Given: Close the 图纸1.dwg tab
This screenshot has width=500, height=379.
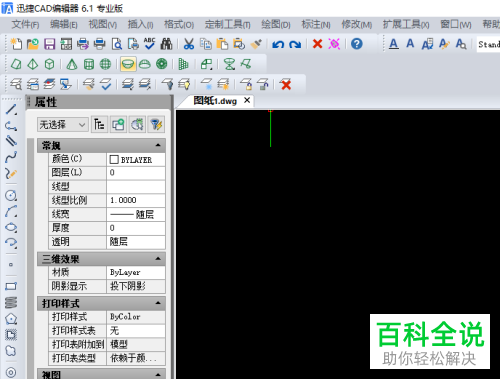Looking at the screenshot, I should (247, 100).
